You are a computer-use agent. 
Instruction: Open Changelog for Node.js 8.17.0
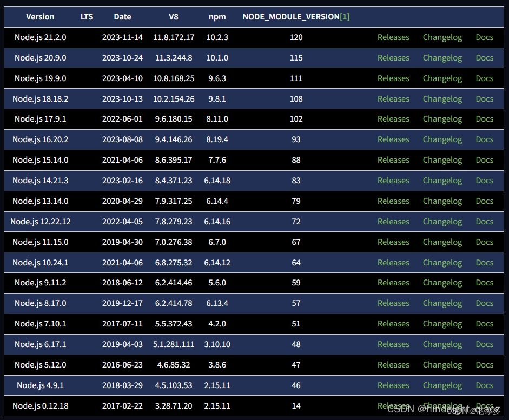coord(442,303)
